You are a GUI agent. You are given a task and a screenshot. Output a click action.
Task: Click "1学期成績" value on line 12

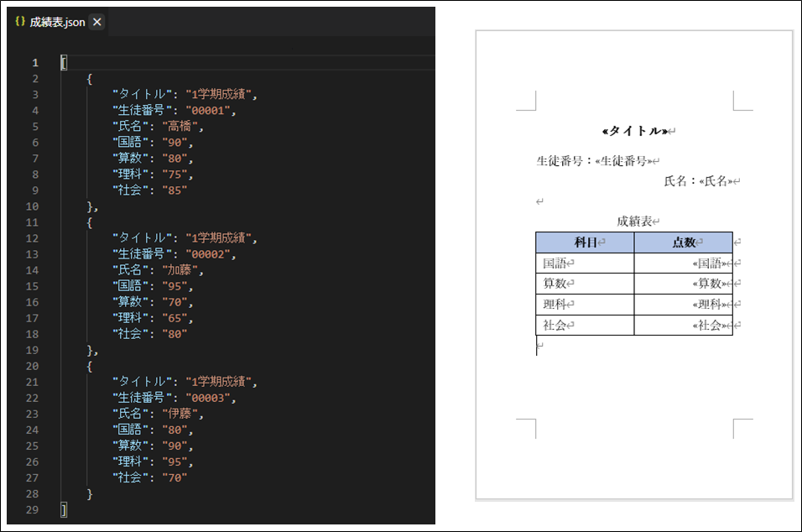218,237
